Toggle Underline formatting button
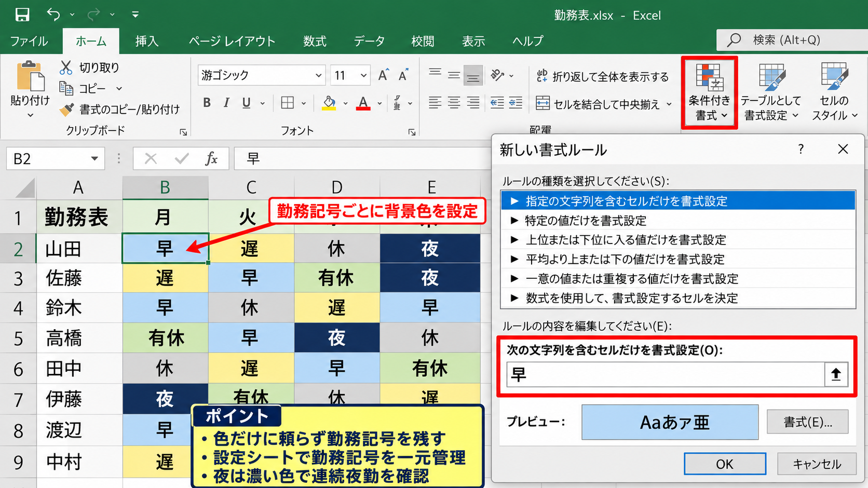Viewport: 868px width, 488px height. (247, 103)
